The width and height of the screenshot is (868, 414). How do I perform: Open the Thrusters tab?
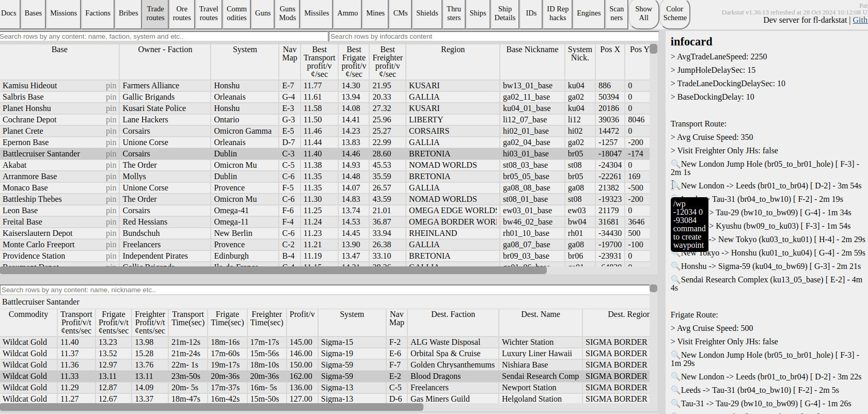(454, 13)
